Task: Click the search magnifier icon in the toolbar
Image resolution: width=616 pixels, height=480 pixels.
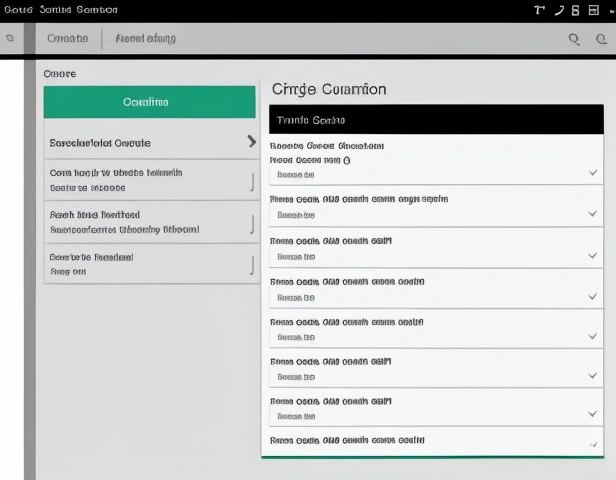Action: 574,39
